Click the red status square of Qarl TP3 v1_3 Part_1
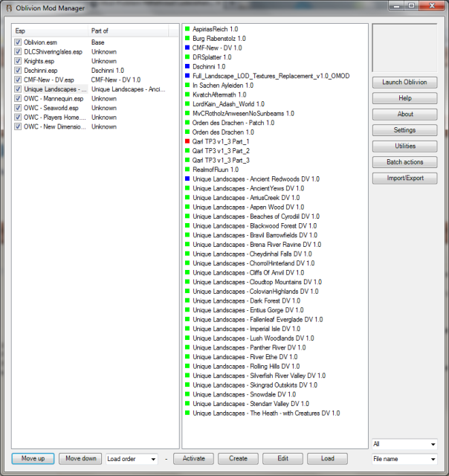Screen dimensions: 449x476 click(187, 141)
